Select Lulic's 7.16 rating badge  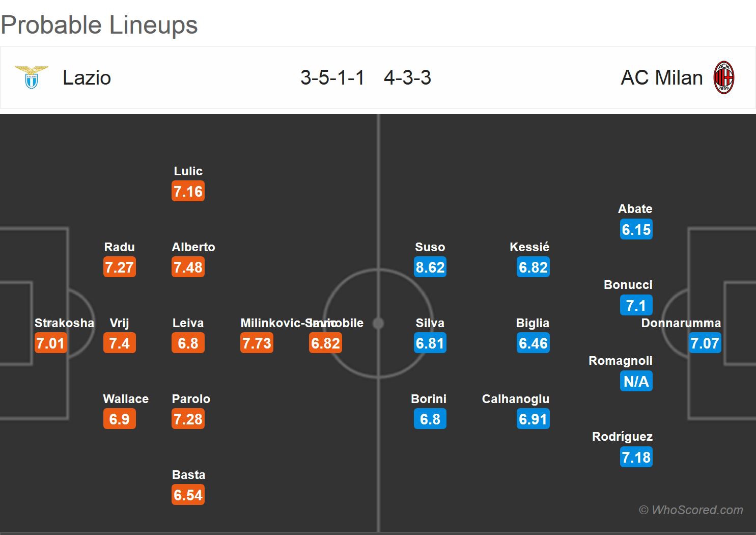pyautogui.click(x=188, y=192)
